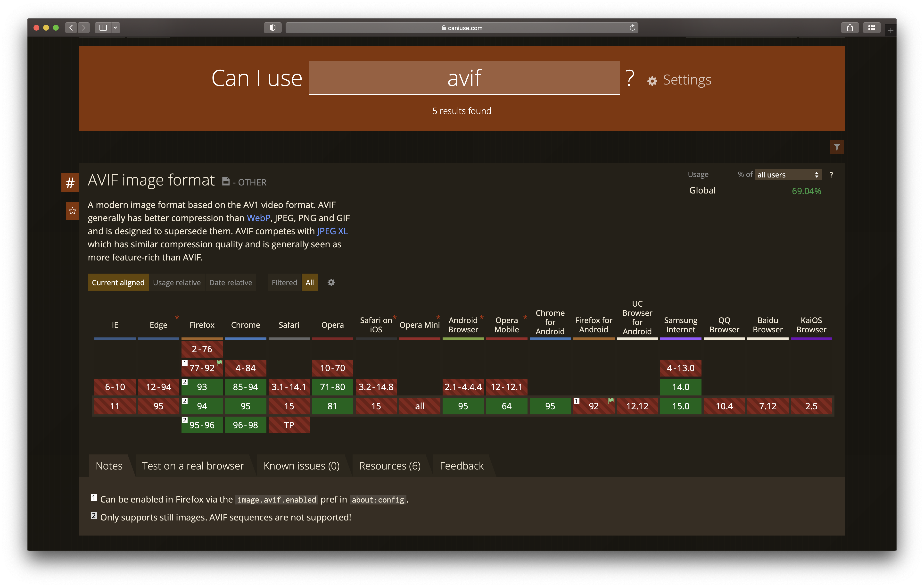This screenshot has height=587, width=924.
Task: Click the Chrome column heading
Action: 246,325
